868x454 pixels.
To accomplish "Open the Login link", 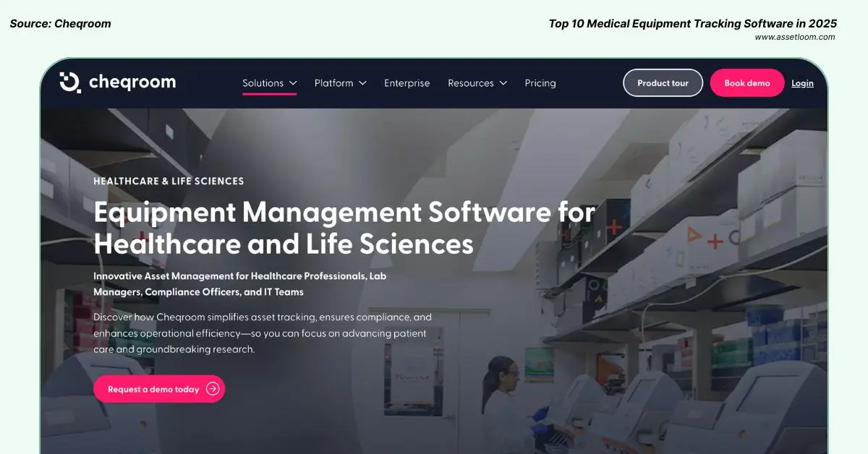I will tap(802, 83).
